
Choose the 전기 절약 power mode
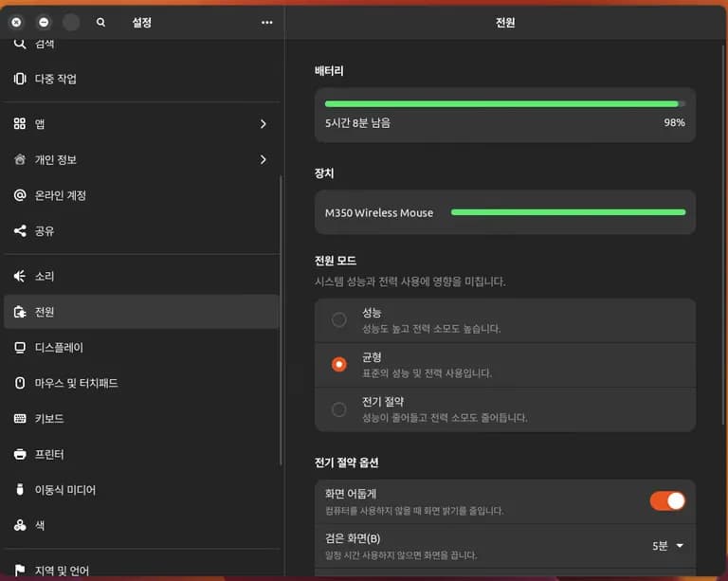point(338,409)
